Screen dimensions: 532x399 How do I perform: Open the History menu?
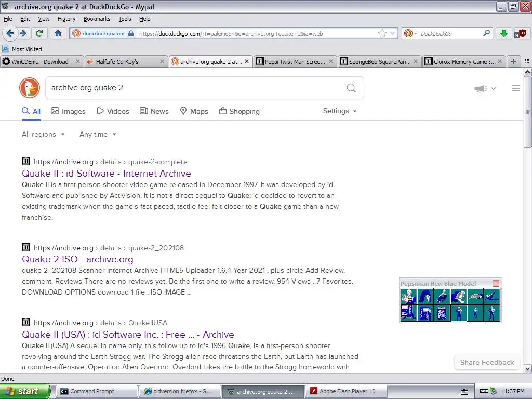click(66, 19)
